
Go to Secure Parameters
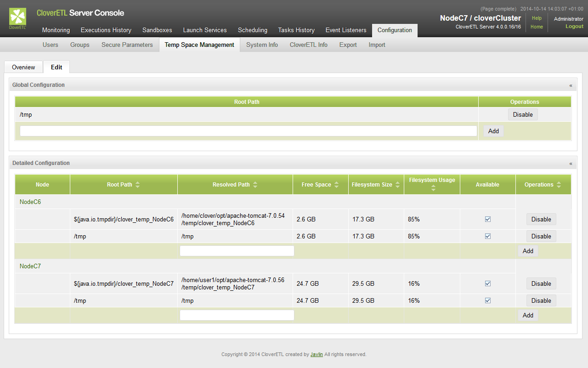click(x=127, y=45)
